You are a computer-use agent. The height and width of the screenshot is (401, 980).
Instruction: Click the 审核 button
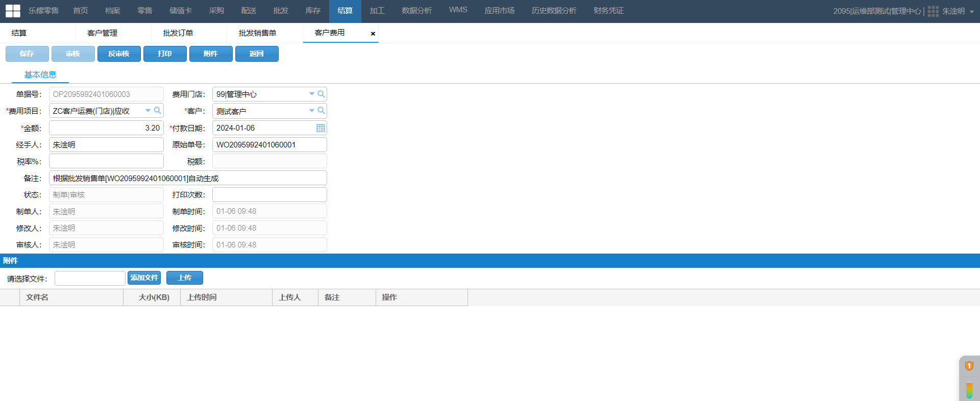pos(73,54)
